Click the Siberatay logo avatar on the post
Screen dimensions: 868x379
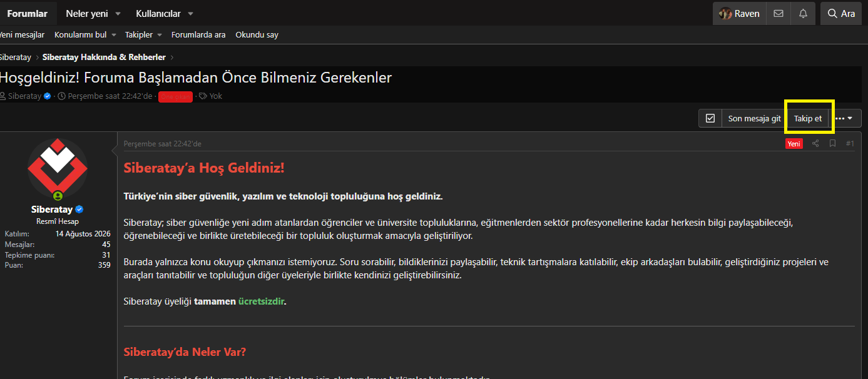click(58, 168)
